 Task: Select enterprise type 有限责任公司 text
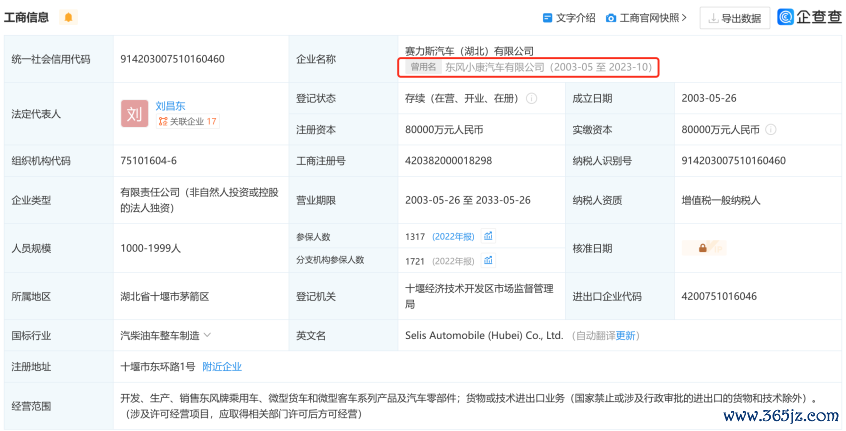199,200
